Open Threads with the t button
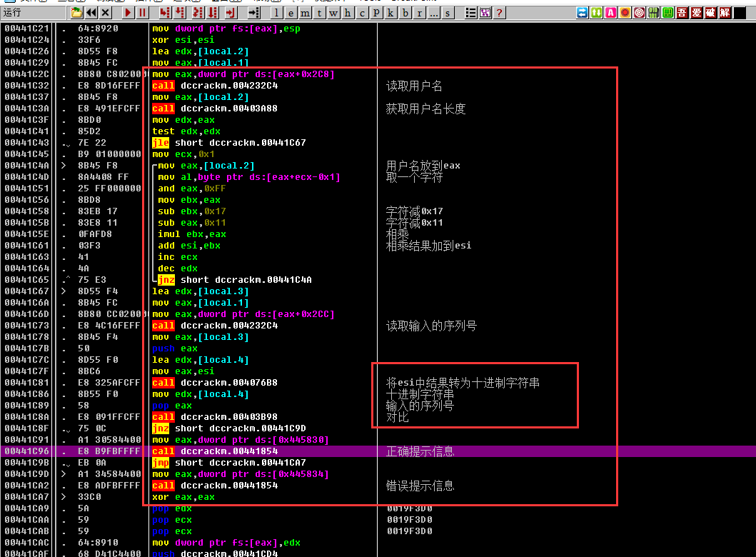756x557 pixels. point(319,13)
